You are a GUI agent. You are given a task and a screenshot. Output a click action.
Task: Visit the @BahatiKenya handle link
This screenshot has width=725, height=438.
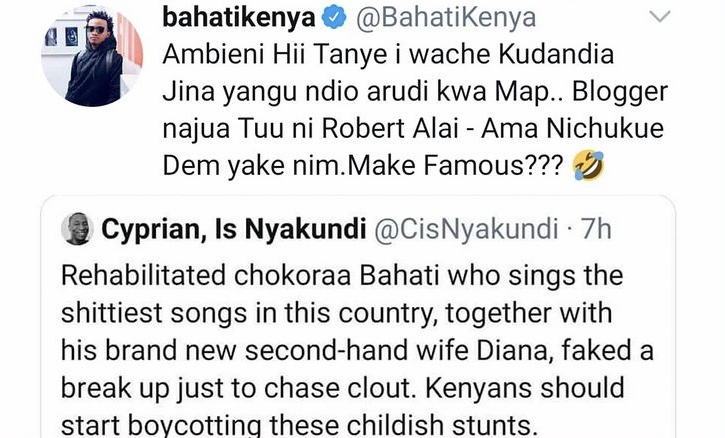click(446, 18)
